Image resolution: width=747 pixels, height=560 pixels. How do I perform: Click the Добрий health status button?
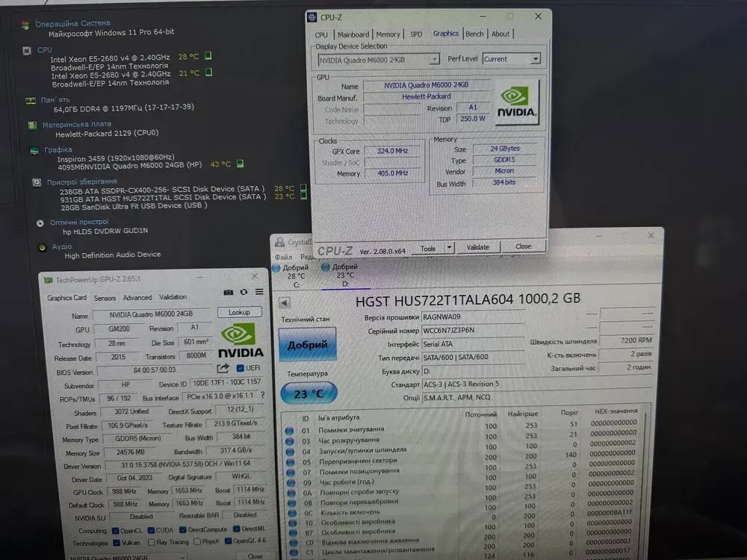[x=307, y=344]
